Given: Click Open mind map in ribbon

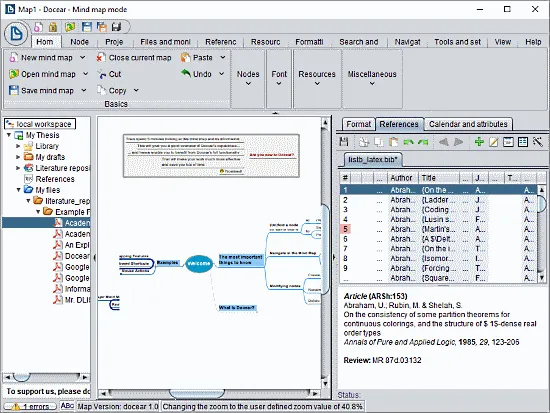Looking at the screenshot, I should (42, 74).
